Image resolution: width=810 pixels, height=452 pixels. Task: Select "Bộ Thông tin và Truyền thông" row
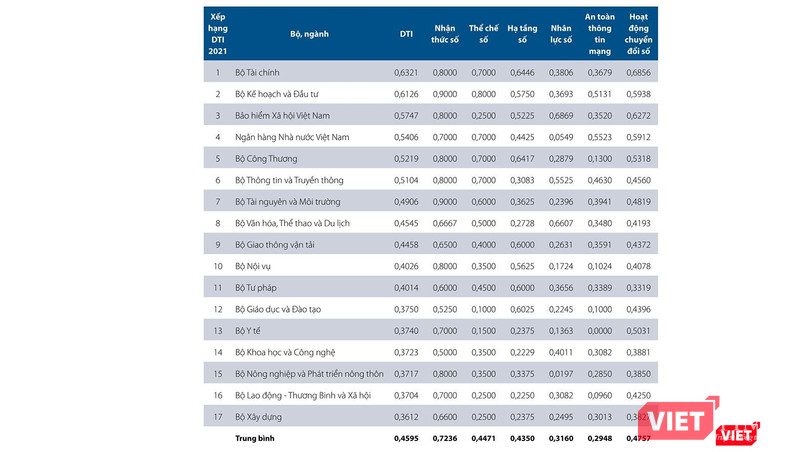tap(289, 180)
